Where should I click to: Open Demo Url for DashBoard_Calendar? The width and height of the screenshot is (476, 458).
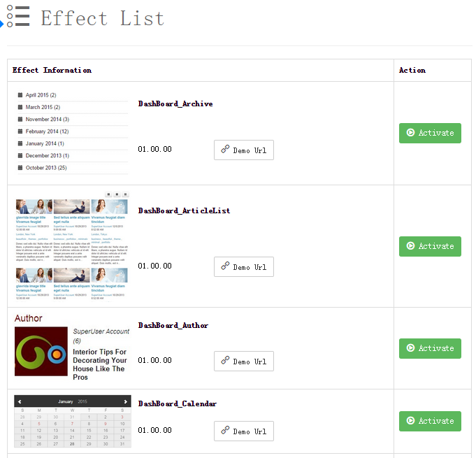pyautogui.click(x=244, y=431)
